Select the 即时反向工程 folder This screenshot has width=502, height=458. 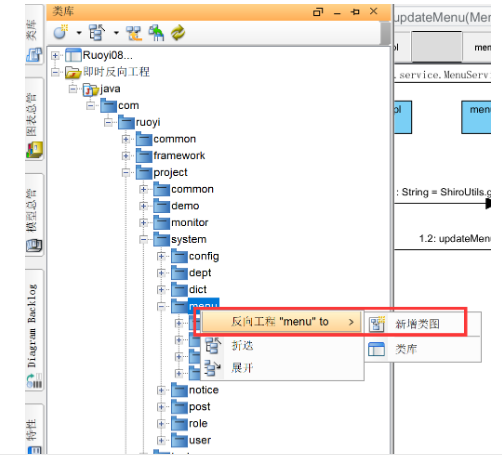tap(108, 72)
